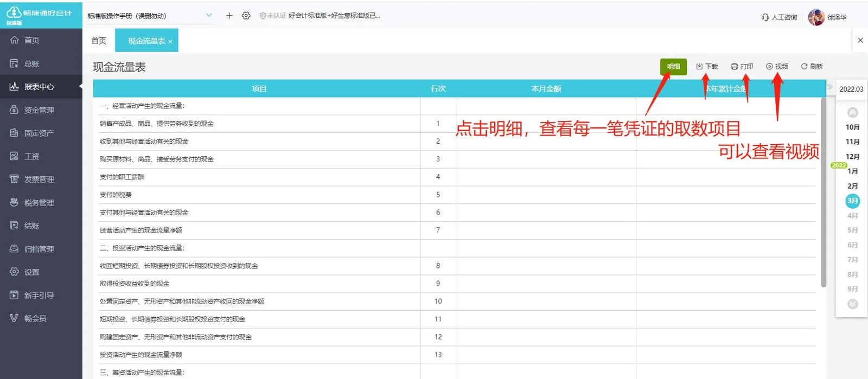The width and height of the screenshot is (868, 379).
Task: Click the 人工咨询 headset icon
Action: coord(765,17)
